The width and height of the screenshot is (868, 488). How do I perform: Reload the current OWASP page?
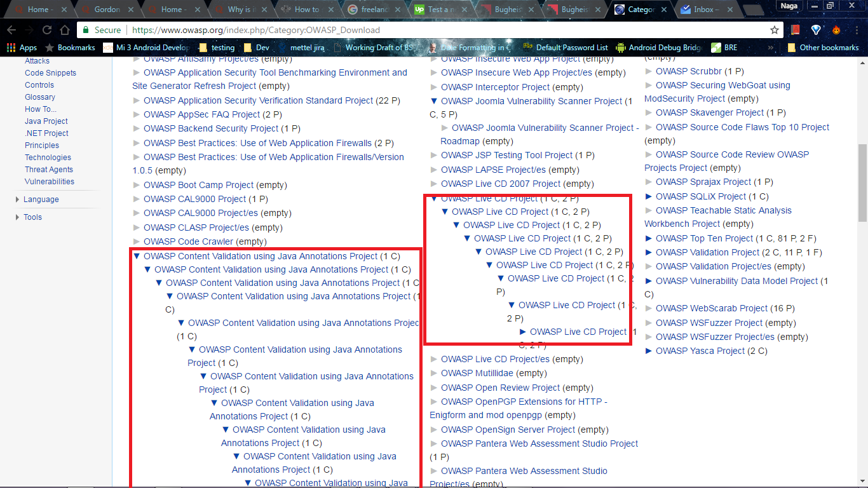pos(46,30)
